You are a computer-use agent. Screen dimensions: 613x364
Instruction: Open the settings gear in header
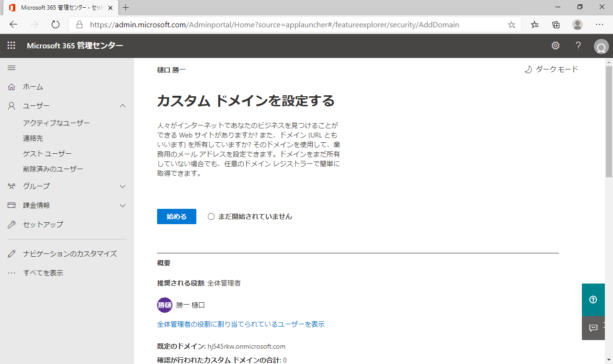[x=556, y=45]
